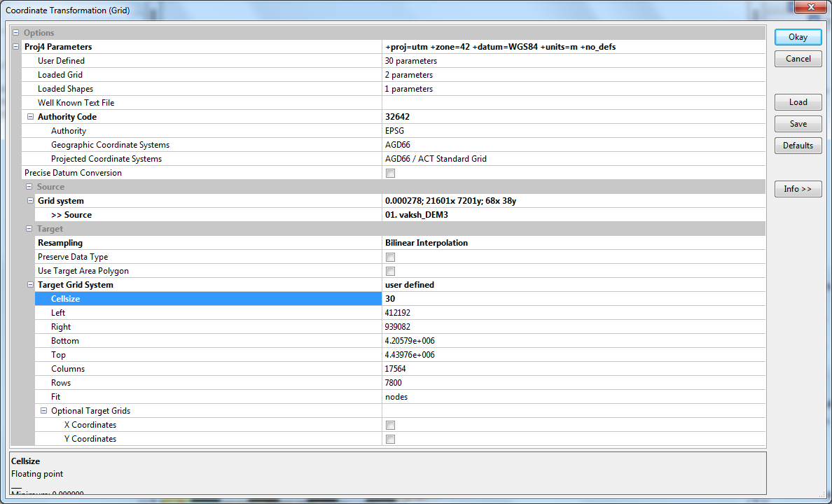Open User Defined 30 parameters value
Screen dimensions: 832x504
[574, 61]
